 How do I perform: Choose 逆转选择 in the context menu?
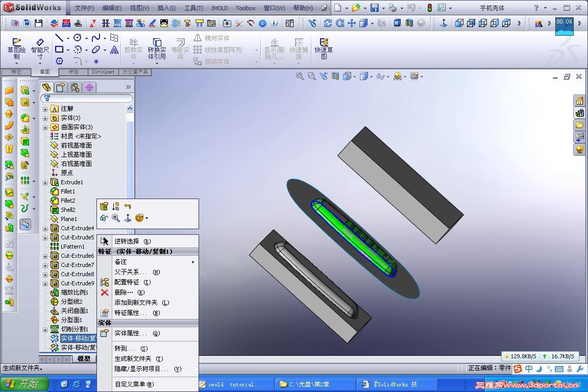pos(148,241)
